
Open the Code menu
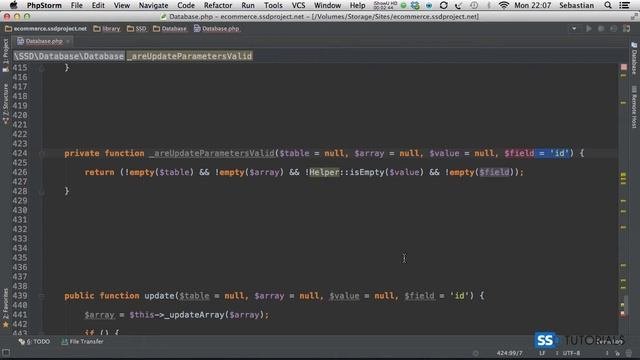[186, 5]
